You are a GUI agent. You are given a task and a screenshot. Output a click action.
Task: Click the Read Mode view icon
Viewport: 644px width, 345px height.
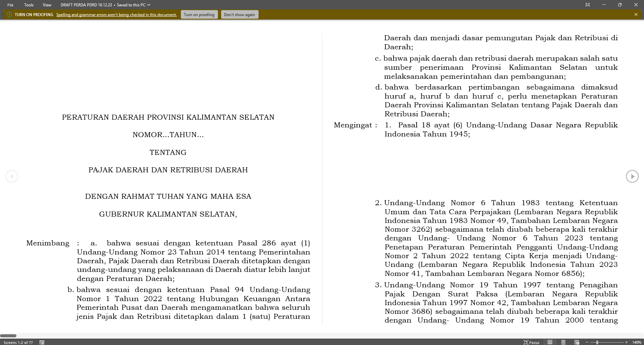click(550, 342)
